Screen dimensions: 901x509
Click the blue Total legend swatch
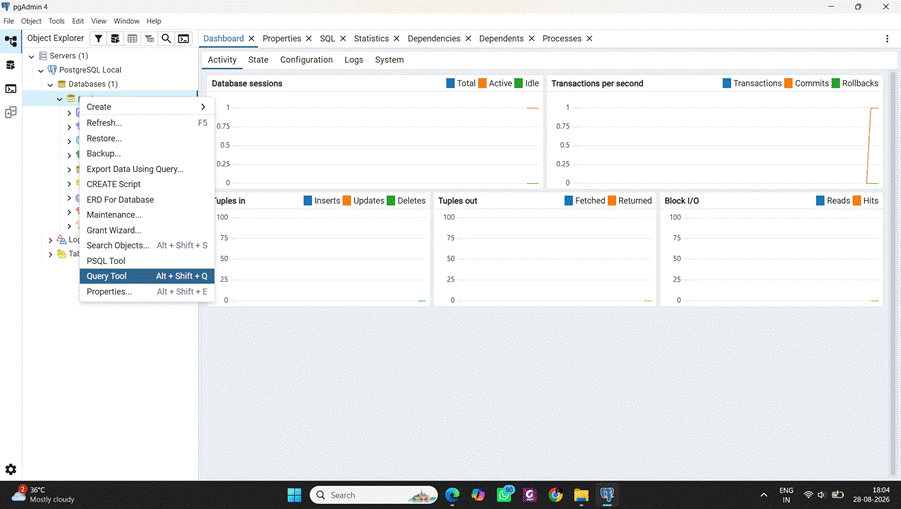pos(450,83)
